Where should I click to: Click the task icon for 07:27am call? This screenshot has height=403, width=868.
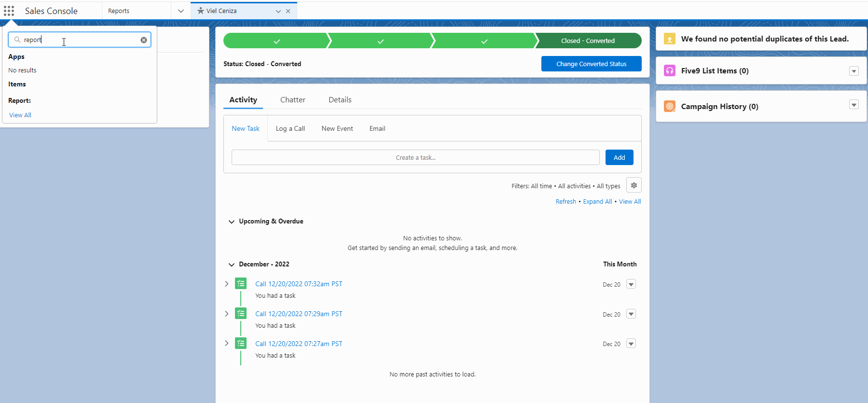coord(241,343)
